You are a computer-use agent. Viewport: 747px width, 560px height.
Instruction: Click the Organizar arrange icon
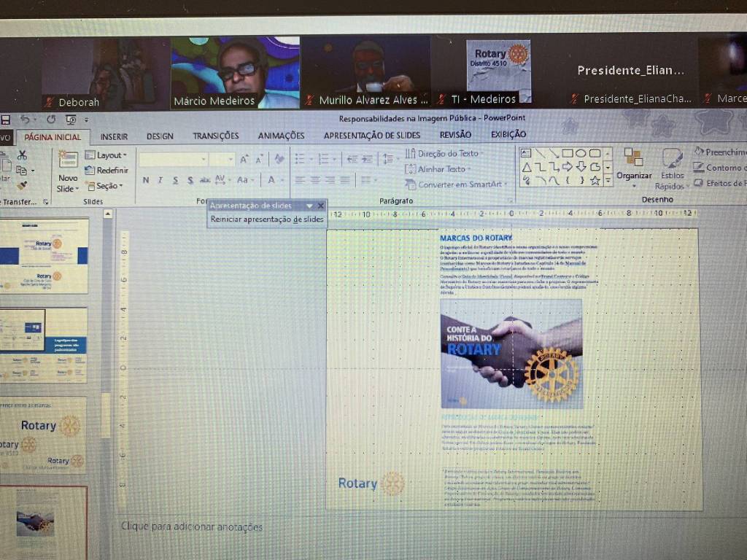coord(633,158)
